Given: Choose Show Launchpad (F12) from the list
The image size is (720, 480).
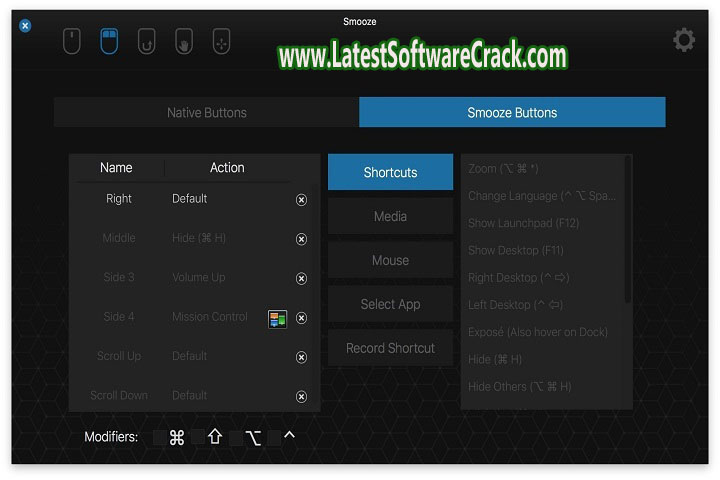Looking at the screenshot, I should click(x=524, y=223).
